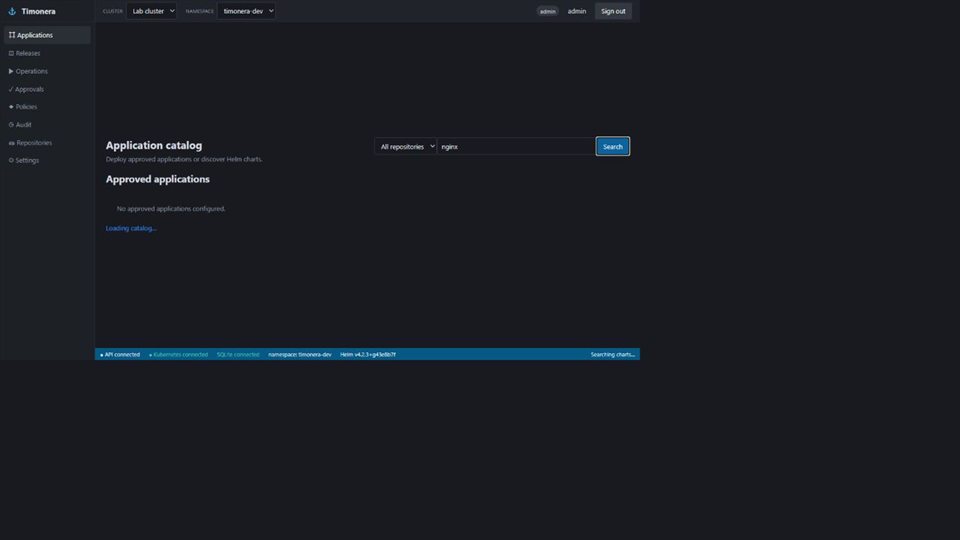Screen dimensions: 960x540
Task: Click the admin role badge
Action: 547,11
